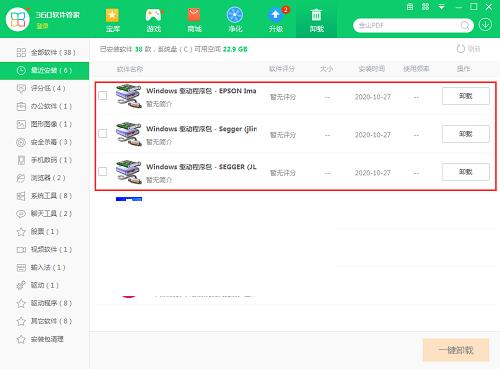Select 全部软件 (38) category
Image resolution: width=500 pixels, height=369 pixels.
pos(45,52)
